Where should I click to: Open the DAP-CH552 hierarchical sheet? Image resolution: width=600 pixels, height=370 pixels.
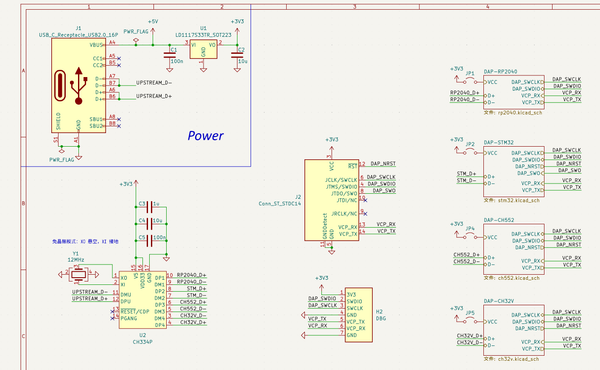pos(514,249)
